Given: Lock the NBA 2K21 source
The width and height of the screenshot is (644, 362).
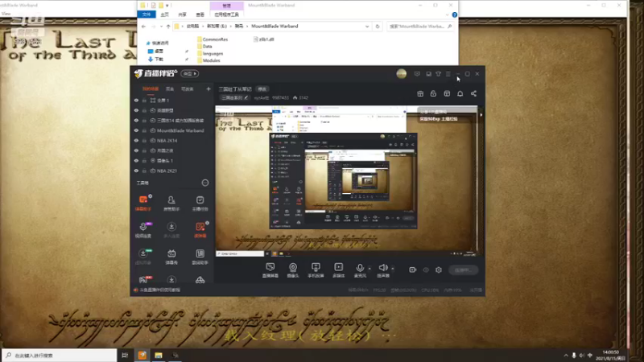Looking at the screenshot, I should click(x=144, y=171).
